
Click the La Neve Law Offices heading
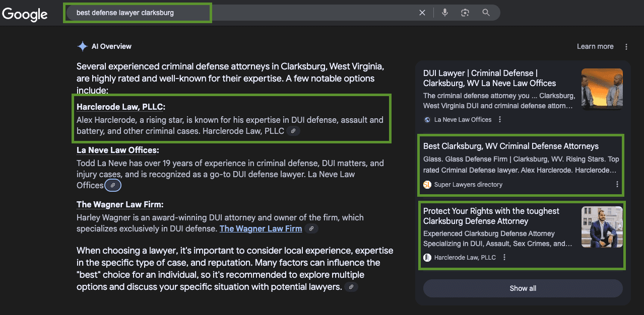click(x=117, y=150)
